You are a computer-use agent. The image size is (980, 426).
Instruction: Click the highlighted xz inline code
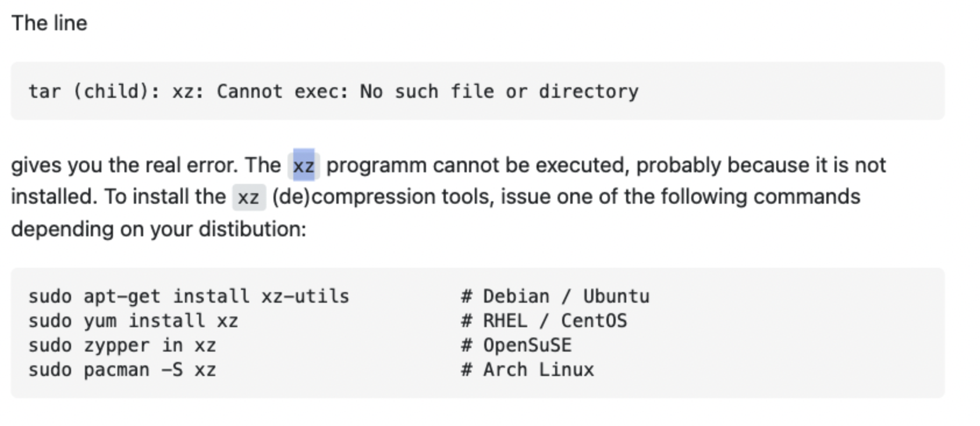click(x=304, y=166)
